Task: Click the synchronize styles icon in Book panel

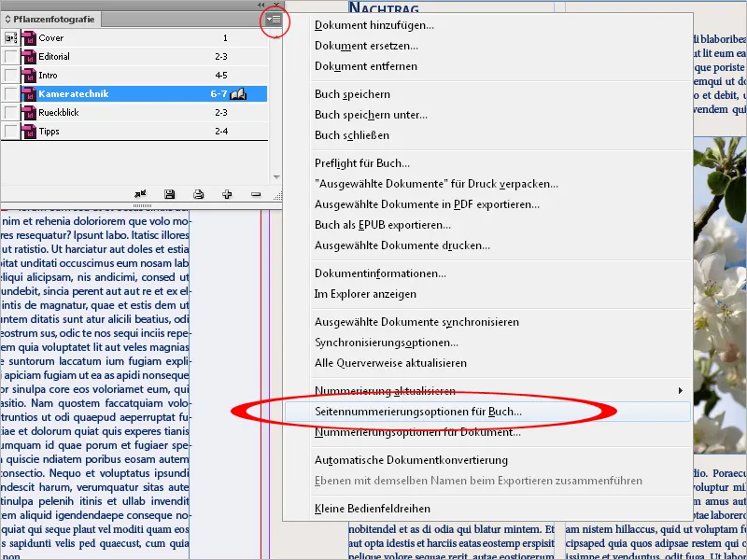Action: coord(140,194)
